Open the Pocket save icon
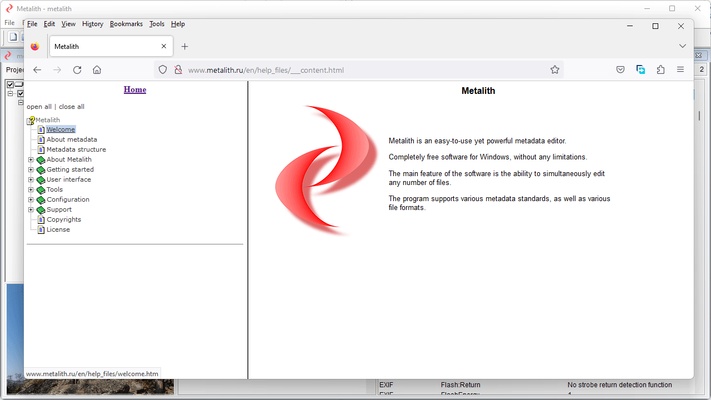 pos(620,70)
